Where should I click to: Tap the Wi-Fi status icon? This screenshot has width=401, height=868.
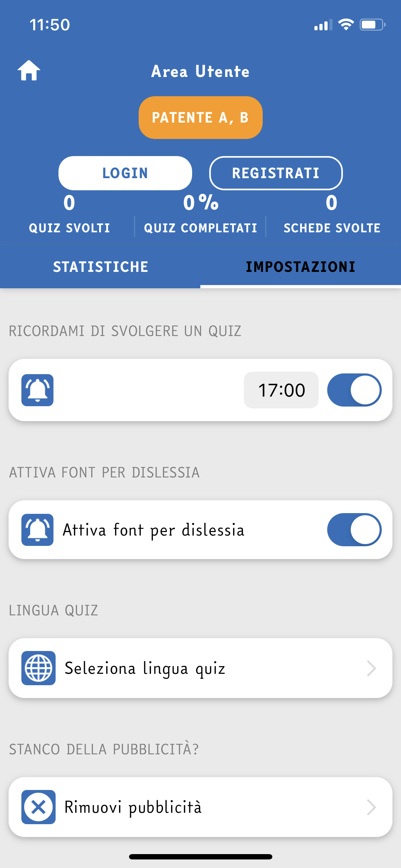coord(346,25)
